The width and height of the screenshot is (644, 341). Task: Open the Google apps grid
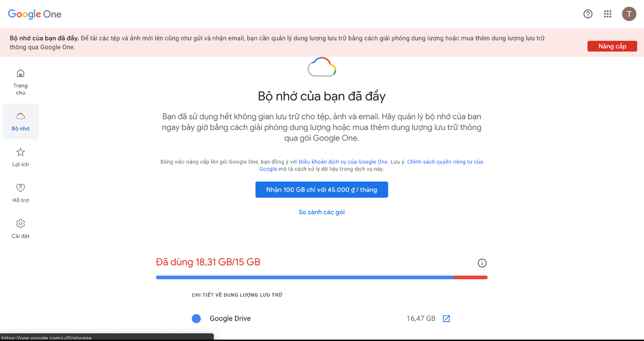tap(608, 14)
